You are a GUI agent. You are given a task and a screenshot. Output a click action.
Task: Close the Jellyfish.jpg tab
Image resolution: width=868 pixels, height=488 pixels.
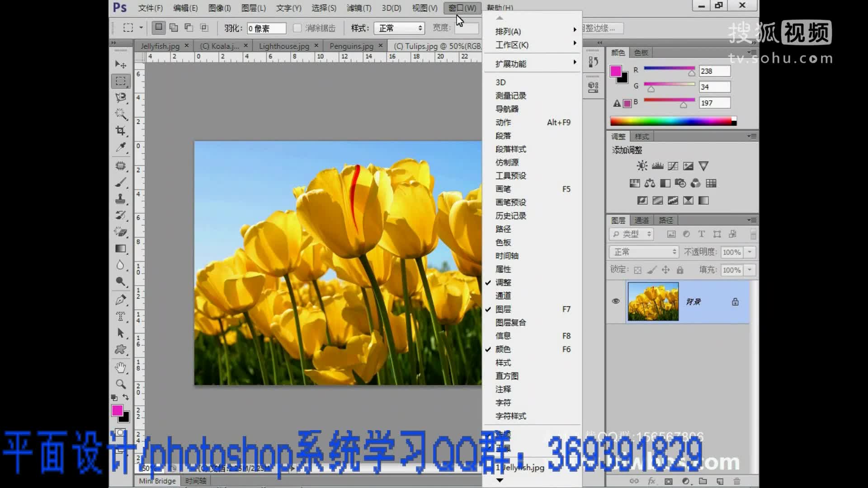pos(186,46)
